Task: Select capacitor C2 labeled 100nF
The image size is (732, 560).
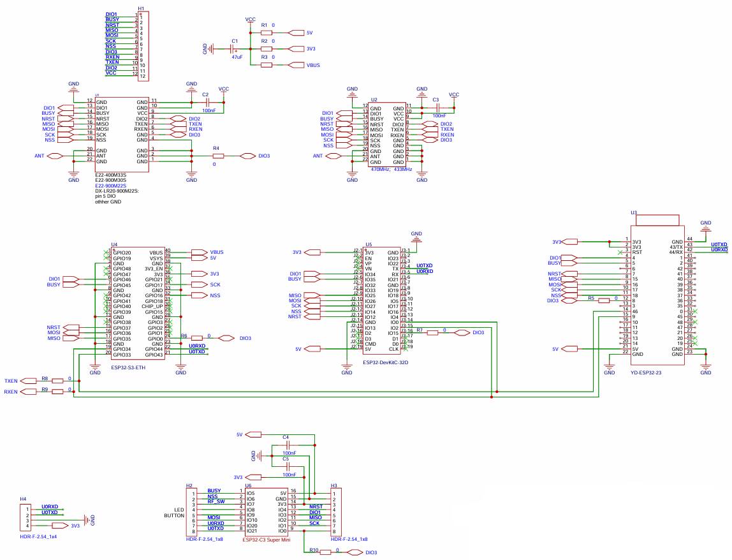Action: [x=205, y=102]
